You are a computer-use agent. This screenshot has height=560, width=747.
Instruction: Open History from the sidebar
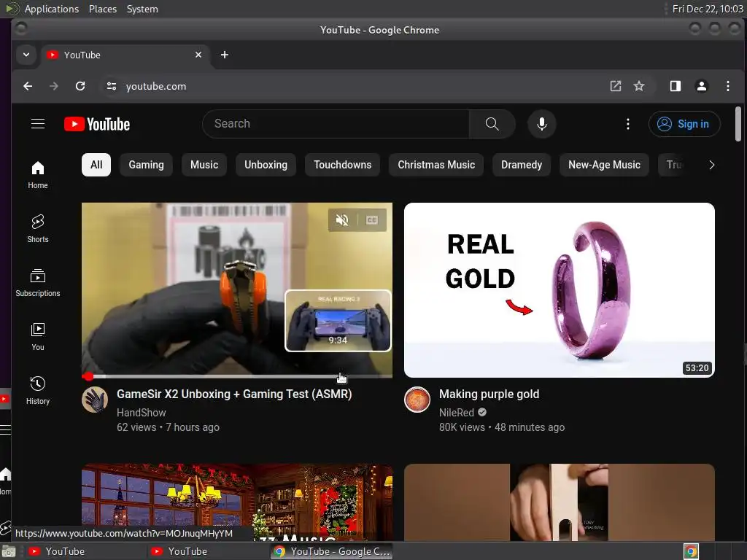coord(38,391)
